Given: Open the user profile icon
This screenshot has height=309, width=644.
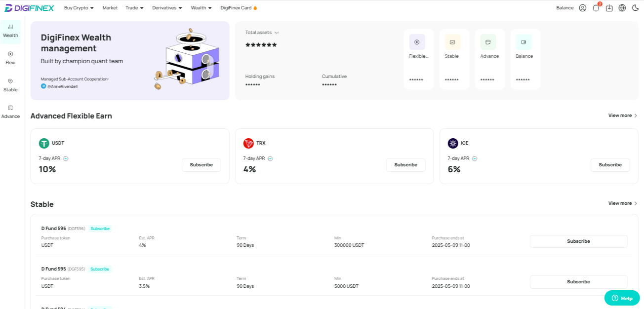Looking at the screenshot, I should point(583,8).
